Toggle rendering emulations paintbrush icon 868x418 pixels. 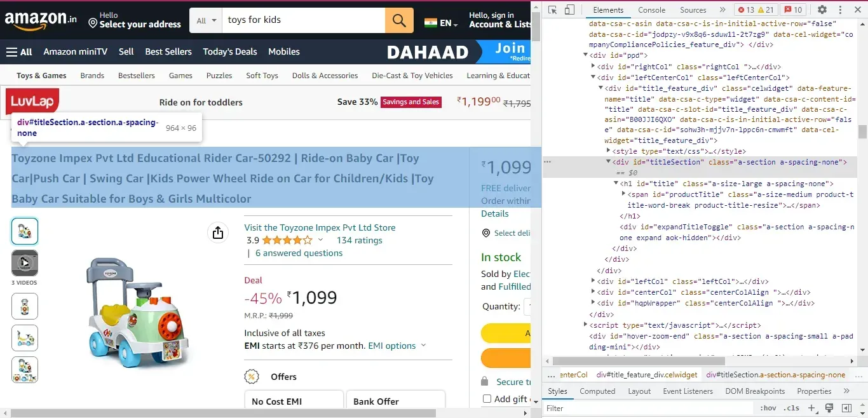coord(829,408)
